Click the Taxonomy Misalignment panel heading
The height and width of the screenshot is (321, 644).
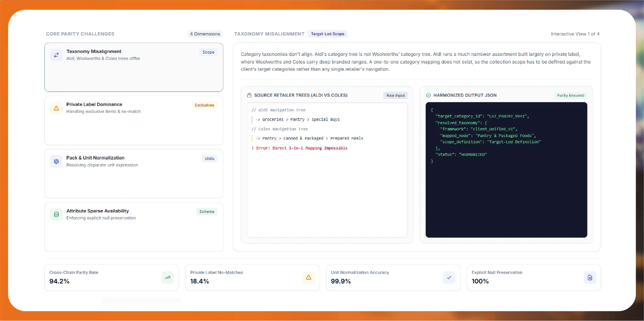pyautogui.click(x=269, y=34)
